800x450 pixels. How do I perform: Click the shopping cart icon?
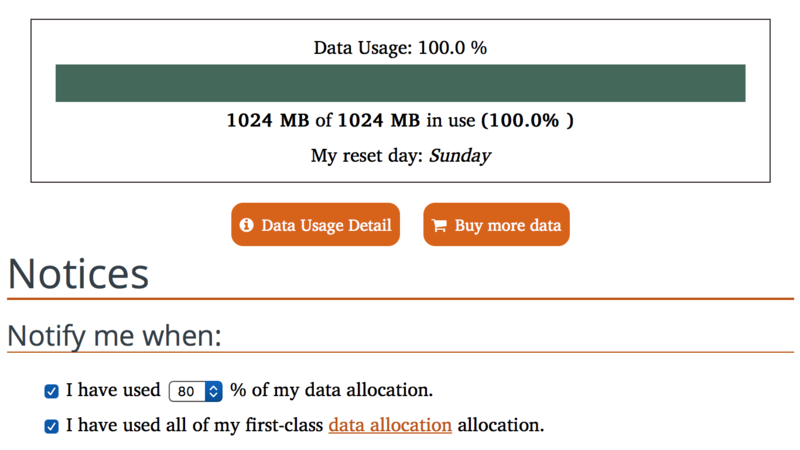pos(439,225)
